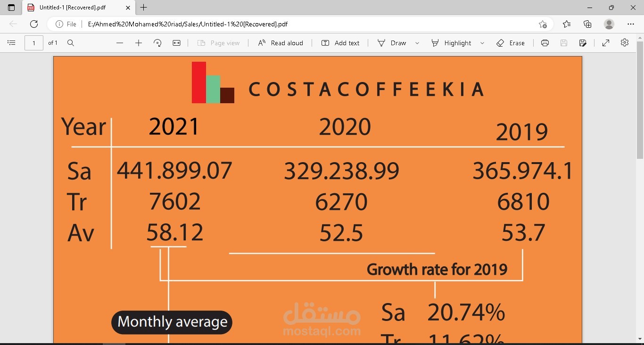This screenshot has height=345, width=644.
Task: Select the Add text tool
Action: [x=340, y=43]
